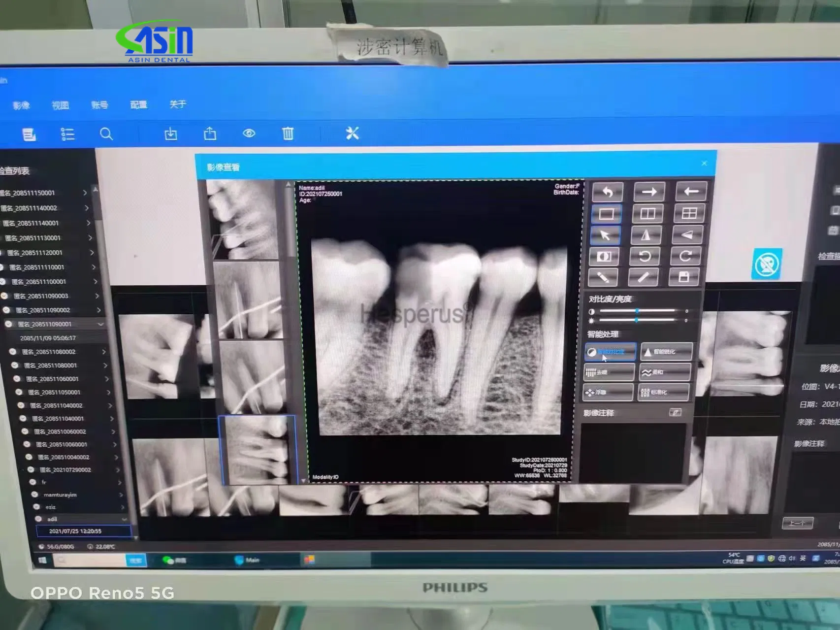Click the eye preview icon on toolbar
This screenshot has height=630, width=840.
click(250, 133)
